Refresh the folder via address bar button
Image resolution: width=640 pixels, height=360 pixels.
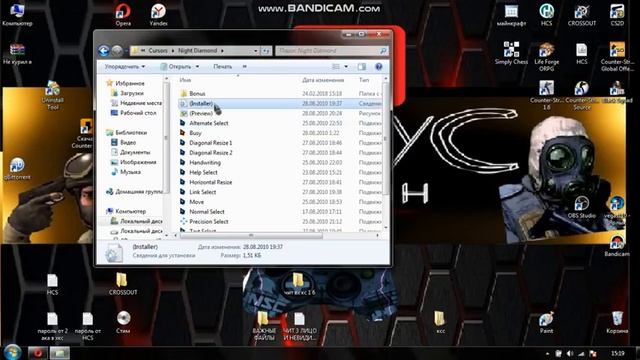[x=266, y=51]
